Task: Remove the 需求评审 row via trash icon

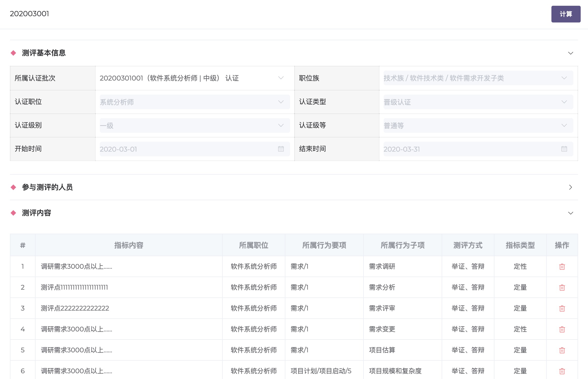Action: 562,308
